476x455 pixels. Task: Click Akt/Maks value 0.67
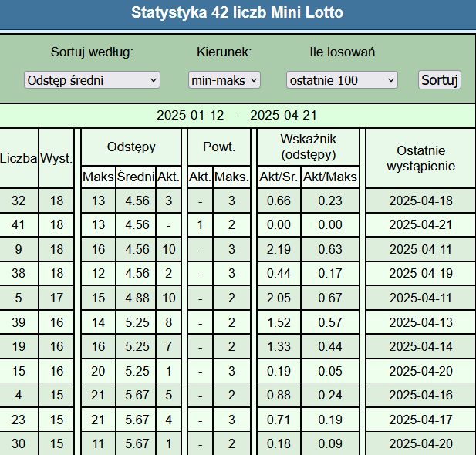[330, 298]
